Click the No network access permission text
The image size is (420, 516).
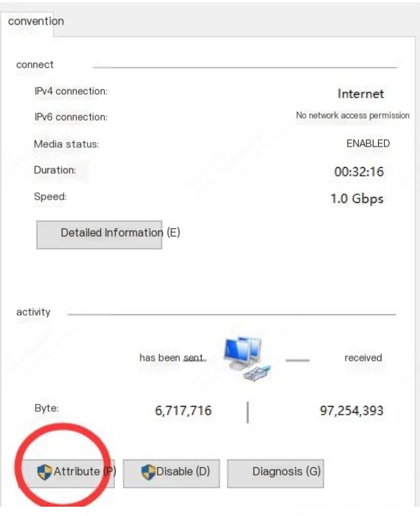352,115
